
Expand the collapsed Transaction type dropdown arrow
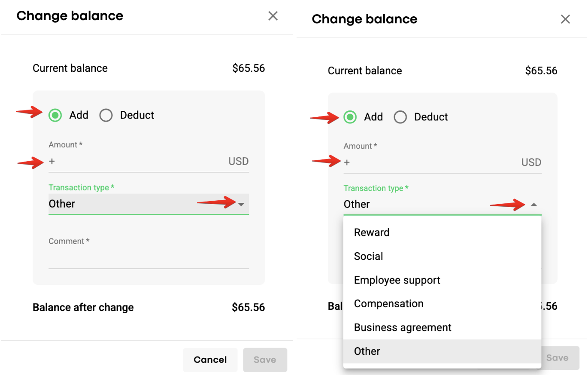coord(241,205)
